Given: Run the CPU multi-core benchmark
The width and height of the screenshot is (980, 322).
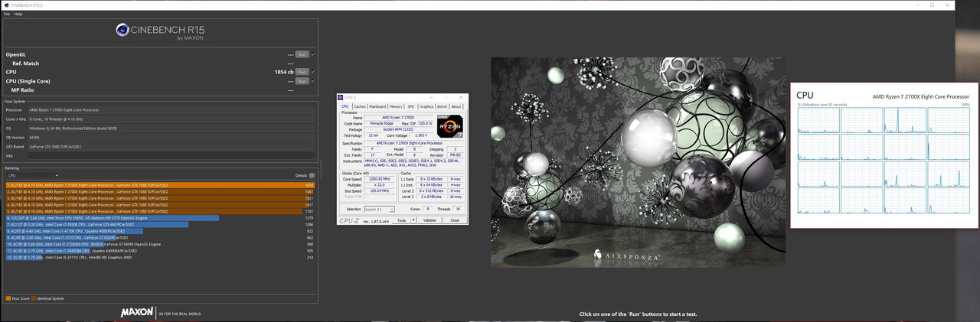Looking at the screenshot, I should tap(302, 72).
